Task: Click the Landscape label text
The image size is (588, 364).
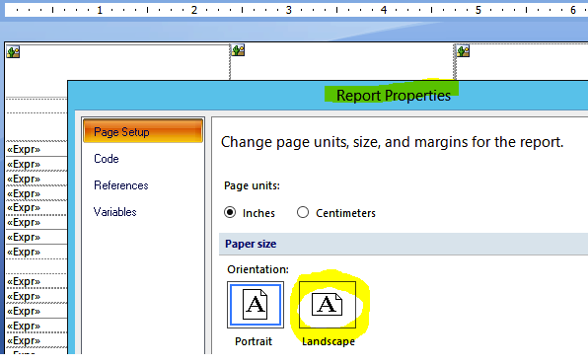Action: (329, 341)
